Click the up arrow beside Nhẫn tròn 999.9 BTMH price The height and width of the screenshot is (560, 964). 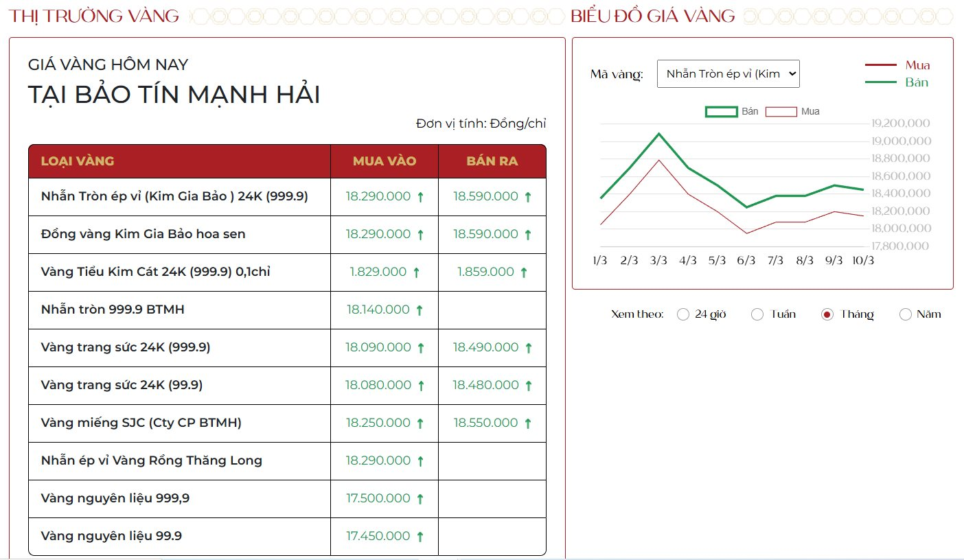pos(421,310)
